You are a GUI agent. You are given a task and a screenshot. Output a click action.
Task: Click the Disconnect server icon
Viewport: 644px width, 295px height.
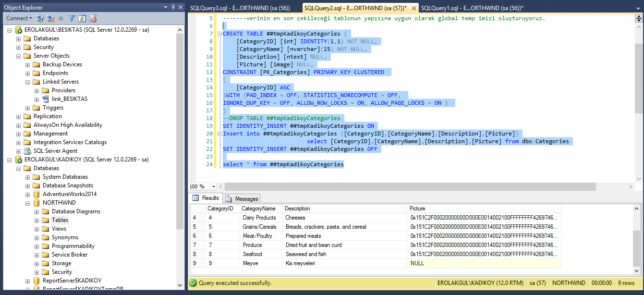pos(50,18)
